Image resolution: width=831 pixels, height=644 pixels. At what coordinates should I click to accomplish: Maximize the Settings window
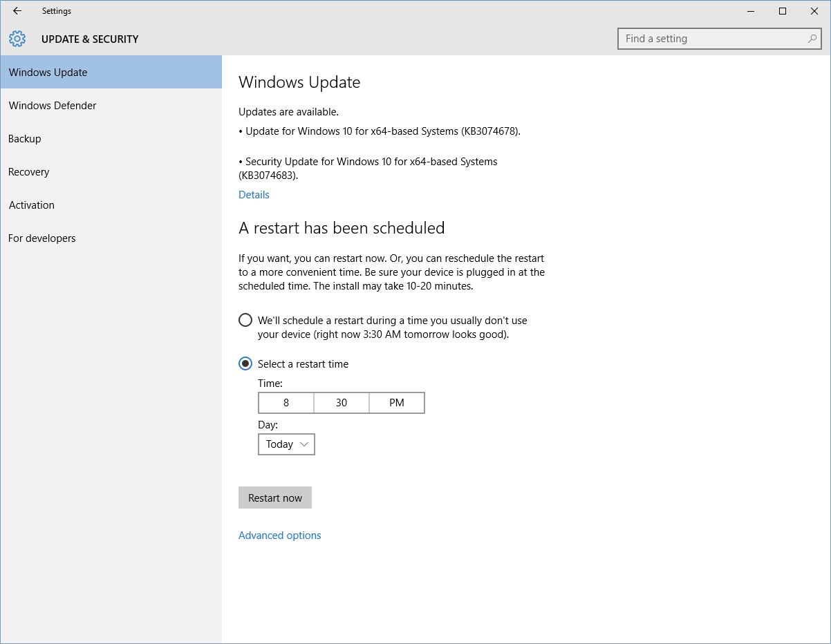783,11
